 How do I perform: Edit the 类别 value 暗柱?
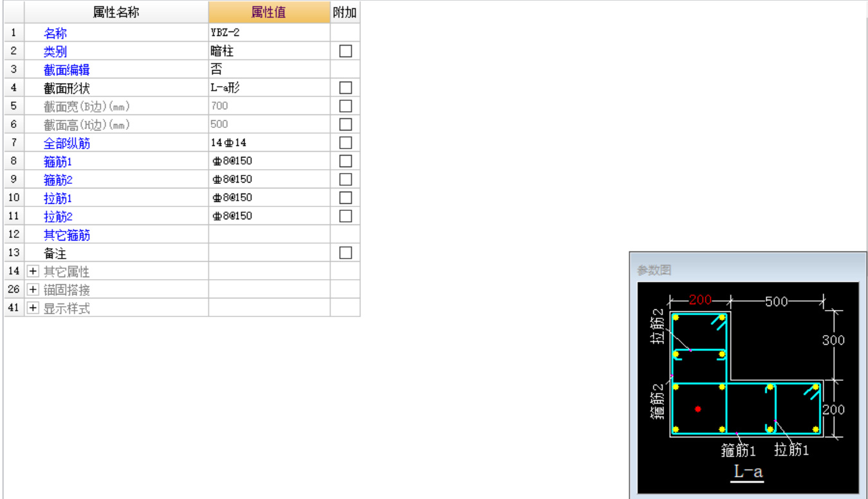(x=270, y=51)
